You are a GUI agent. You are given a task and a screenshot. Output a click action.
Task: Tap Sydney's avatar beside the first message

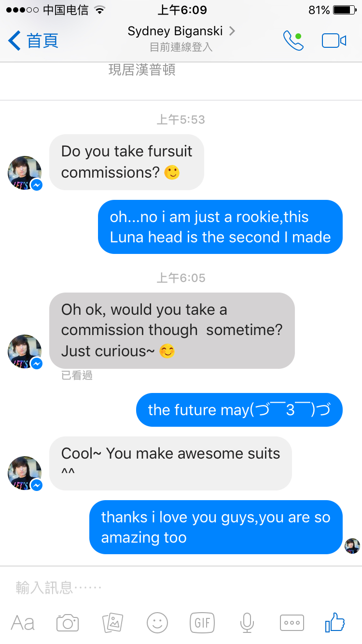(24, 173)
